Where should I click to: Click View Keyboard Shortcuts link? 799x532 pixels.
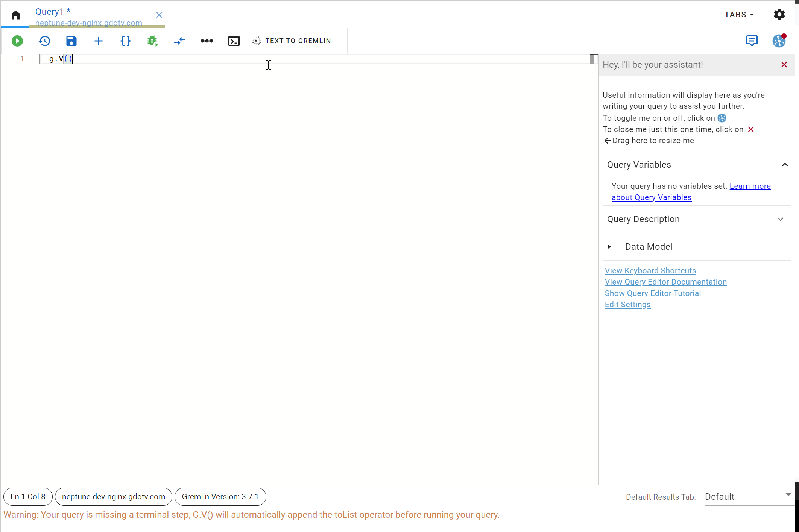click(650, 270)
